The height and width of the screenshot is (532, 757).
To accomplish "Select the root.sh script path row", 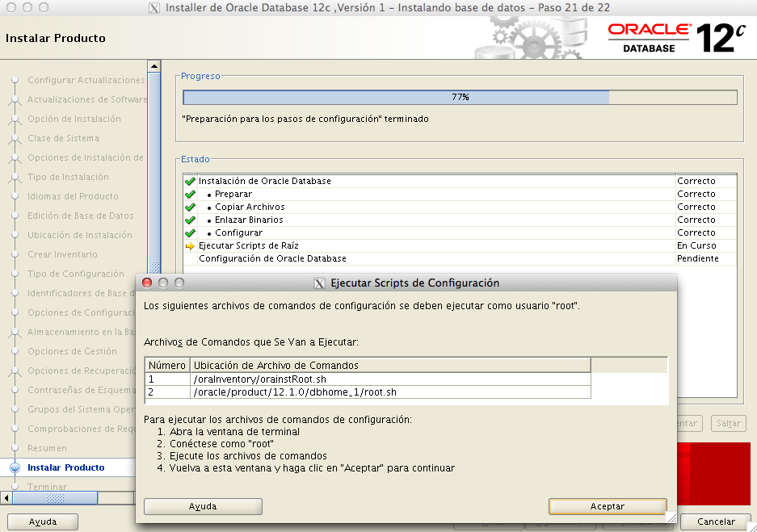I will [x=368, y=392].
